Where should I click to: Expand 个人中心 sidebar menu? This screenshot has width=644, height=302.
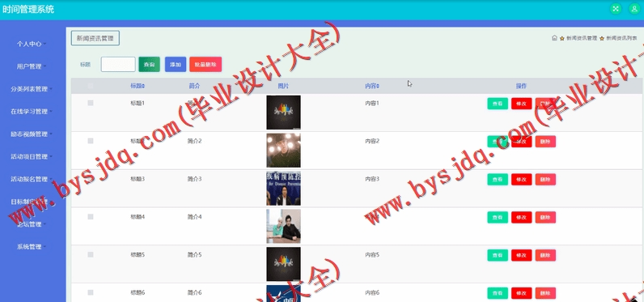(32, 44)
